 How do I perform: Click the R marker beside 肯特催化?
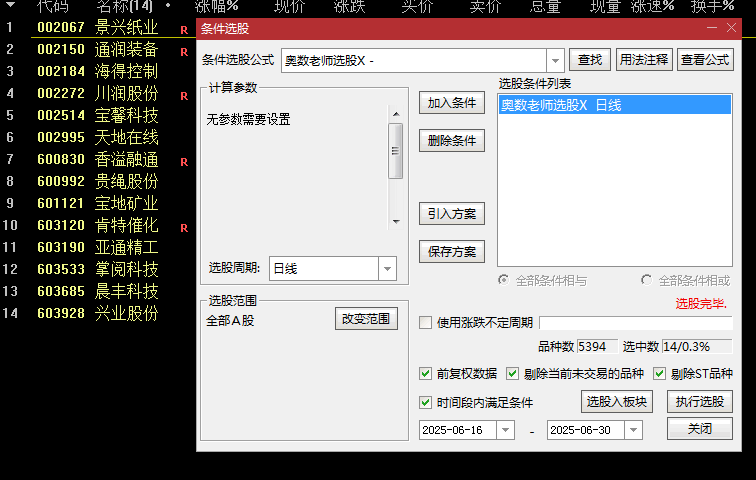coord(184,228)
